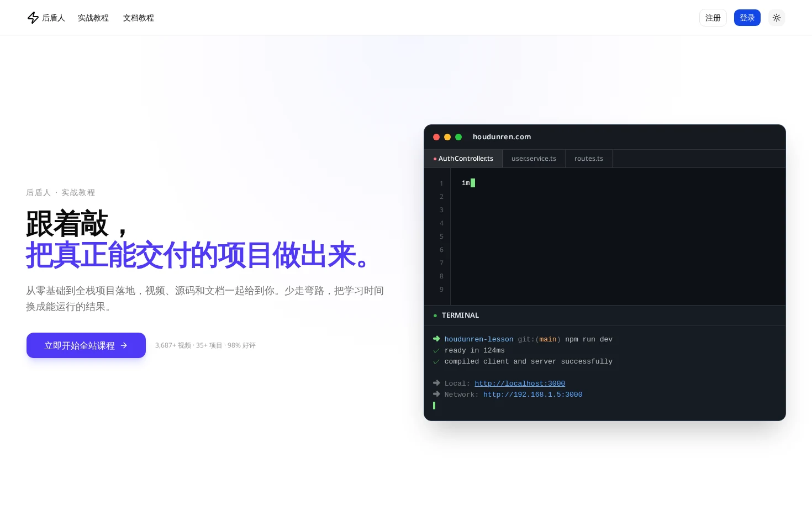Switch to the user.service.ts tab

[534, 159]
